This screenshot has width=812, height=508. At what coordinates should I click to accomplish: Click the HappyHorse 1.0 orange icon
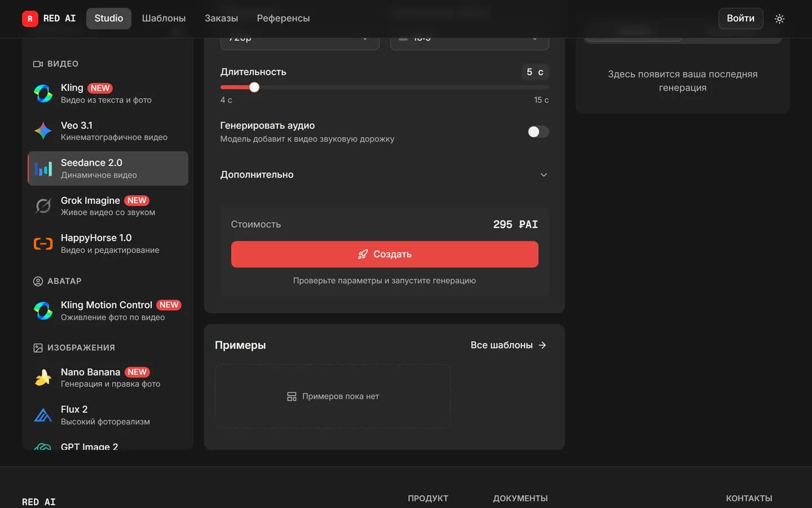click(x=43, y=244)
